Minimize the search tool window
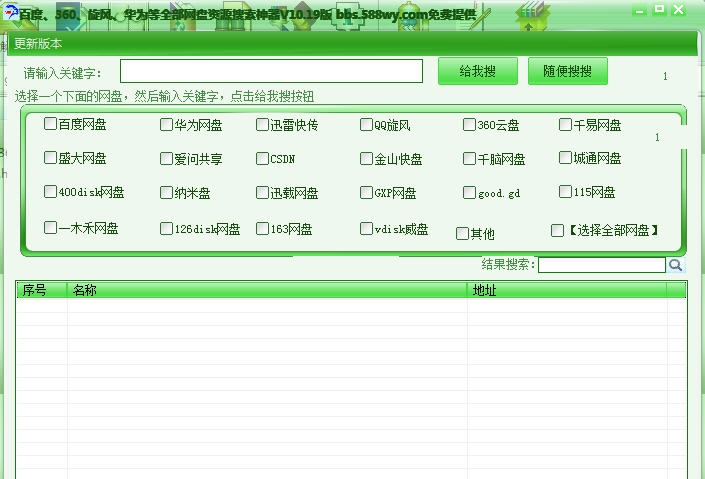The width and height of the screenshot is (705, 479). (x=640, y=10)
